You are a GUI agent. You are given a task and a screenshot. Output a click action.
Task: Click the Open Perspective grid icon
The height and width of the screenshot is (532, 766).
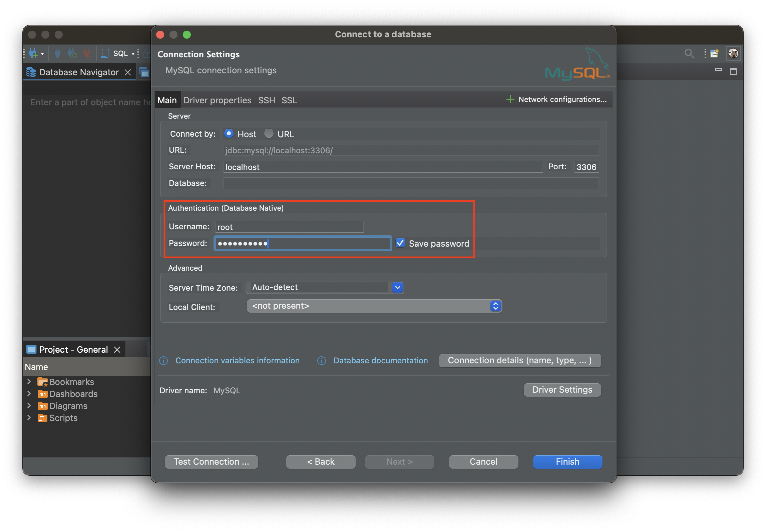(714, 53)
